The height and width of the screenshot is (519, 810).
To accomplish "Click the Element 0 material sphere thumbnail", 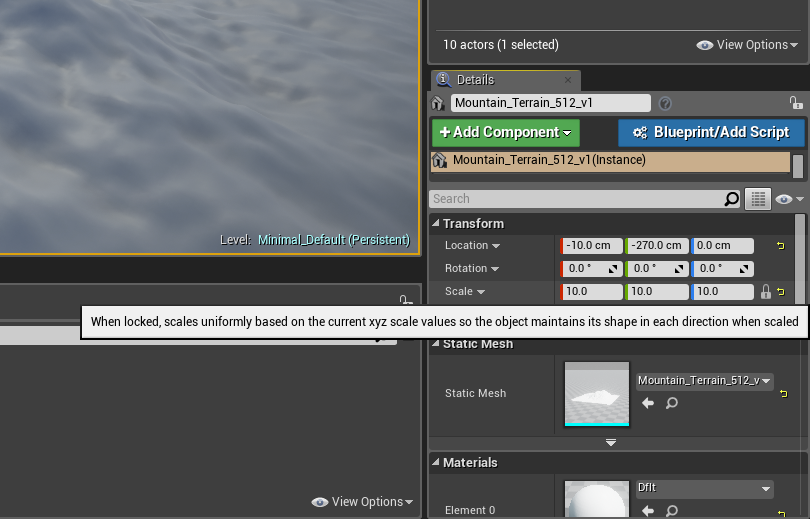I will coord(597,500).
